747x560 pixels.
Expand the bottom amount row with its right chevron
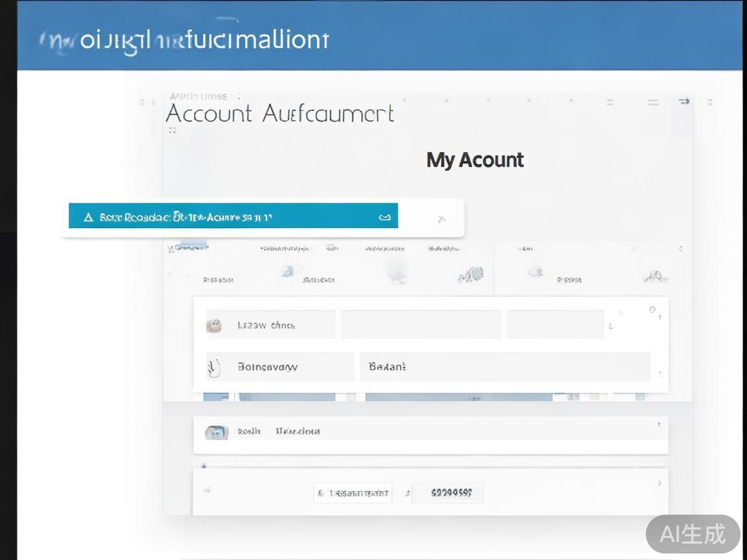point(659,483)
